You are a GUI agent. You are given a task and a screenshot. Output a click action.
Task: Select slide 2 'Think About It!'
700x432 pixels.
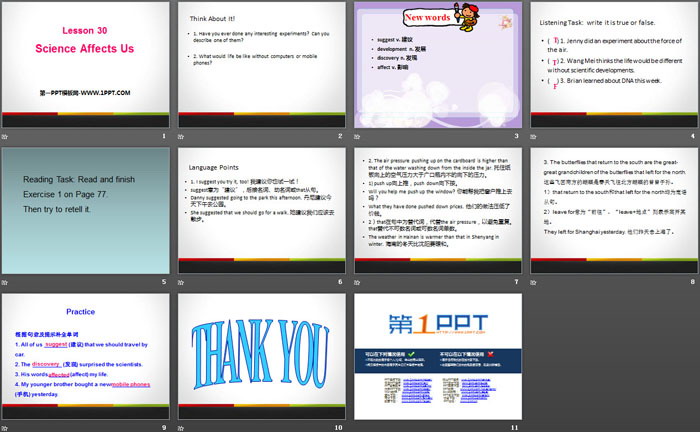click(262, 65)
